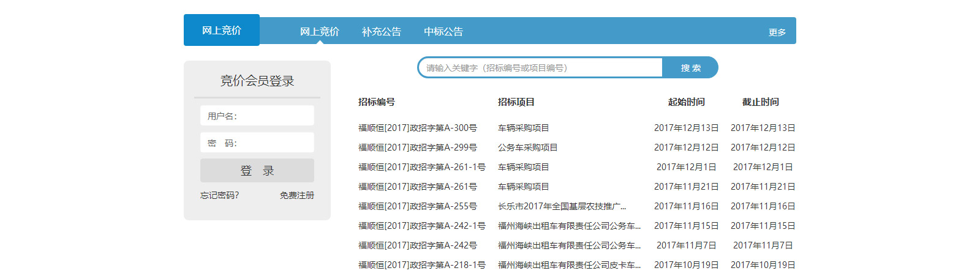980x276 pixels.
Task: Open the 长乐市2017年全国基层农技推广 project
Action: tap(562, 206)
